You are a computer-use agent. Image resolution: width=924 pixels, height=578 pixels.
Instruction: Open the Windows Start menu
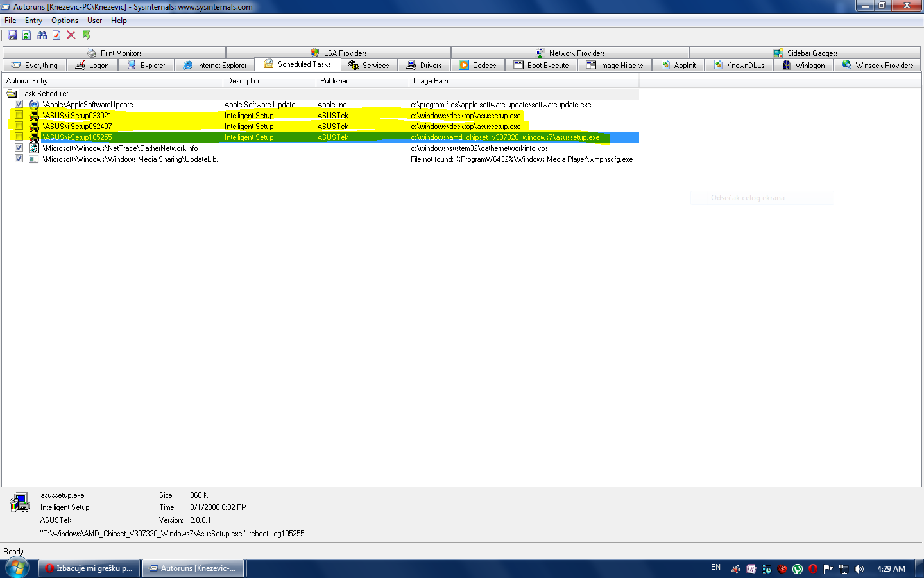(x=17, y=568)
